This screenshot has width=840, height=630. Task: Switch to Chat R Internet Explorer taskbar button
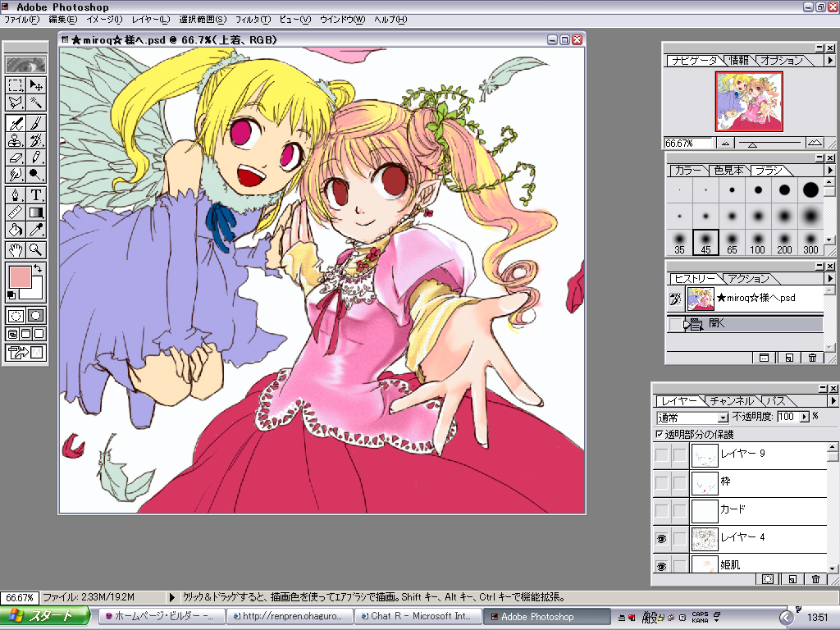pos(418,617)
